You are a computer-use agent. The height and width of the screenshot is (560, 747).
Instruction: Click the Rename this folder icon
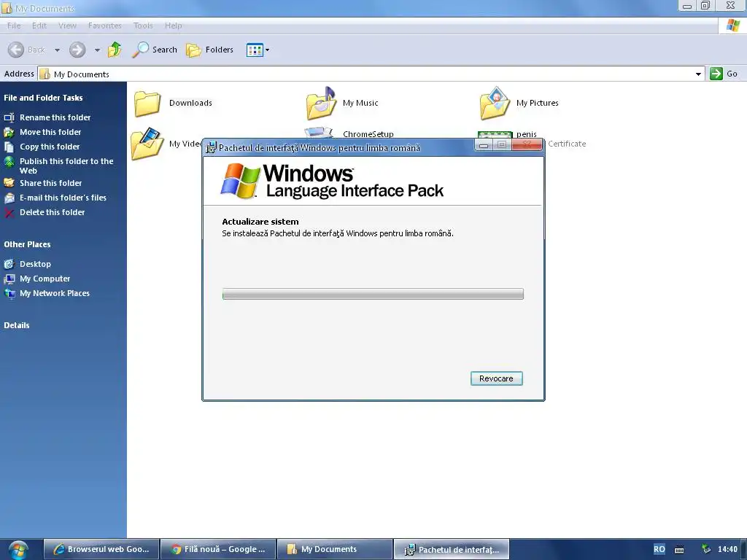(x=9, y=117)
